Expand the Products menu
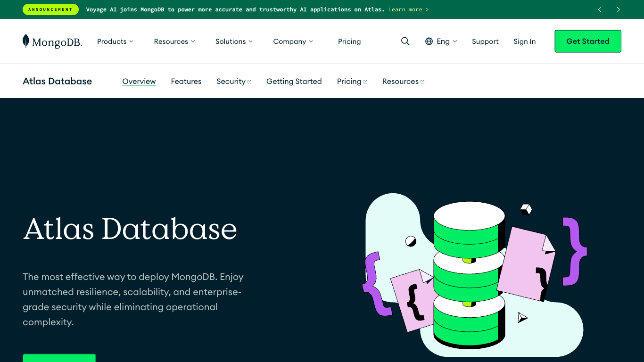This screenshot has width=644, height=362. pos(115,41)
